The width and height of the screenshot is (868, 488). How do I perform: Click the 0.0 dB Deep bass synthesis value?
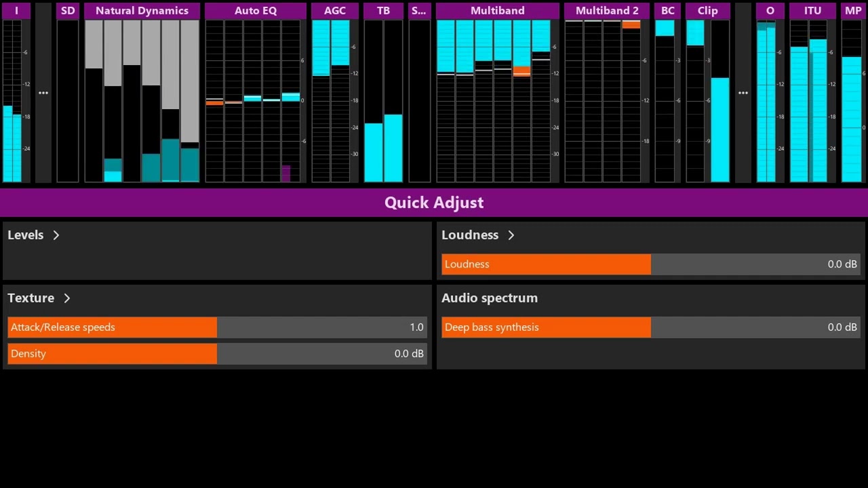pos(842,327)
